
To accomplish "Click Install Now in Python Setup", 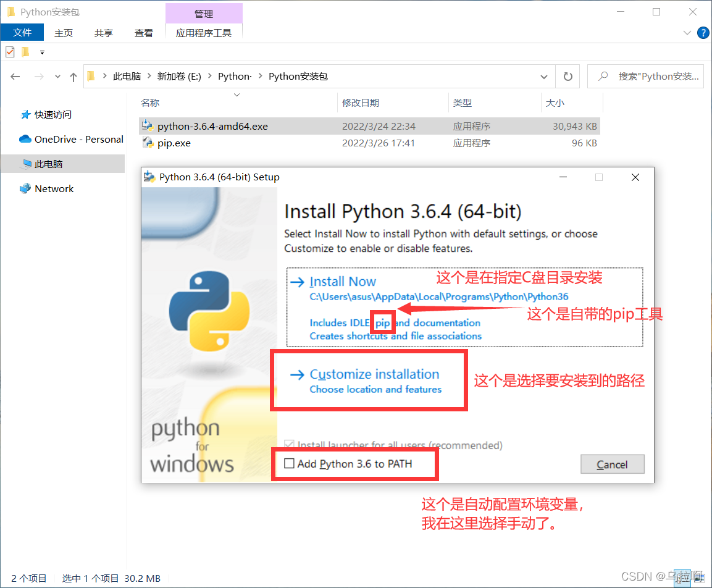I will (343, 282).
